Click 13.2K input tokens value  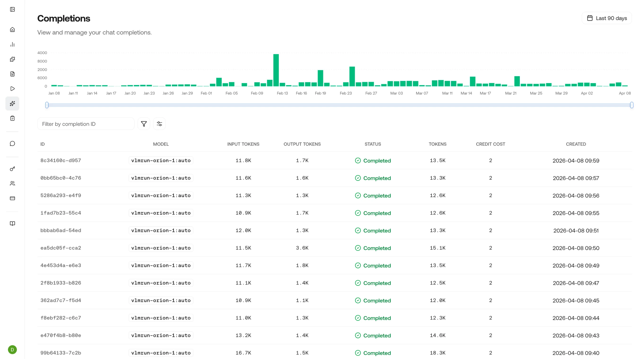coord(243,335)
